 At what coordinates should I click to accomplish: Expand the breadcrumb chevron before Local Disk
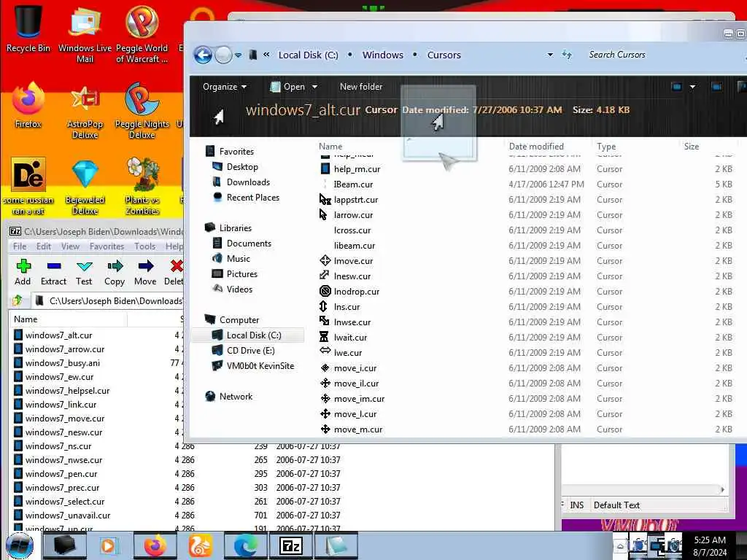pos(266,54)
